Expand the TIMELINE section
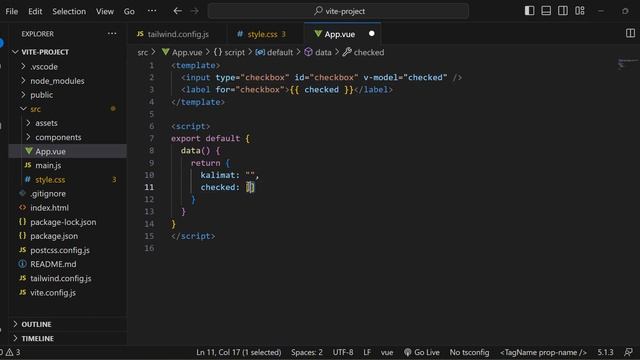The height and width of the screenshot is (360, 640). pos(68,338)
